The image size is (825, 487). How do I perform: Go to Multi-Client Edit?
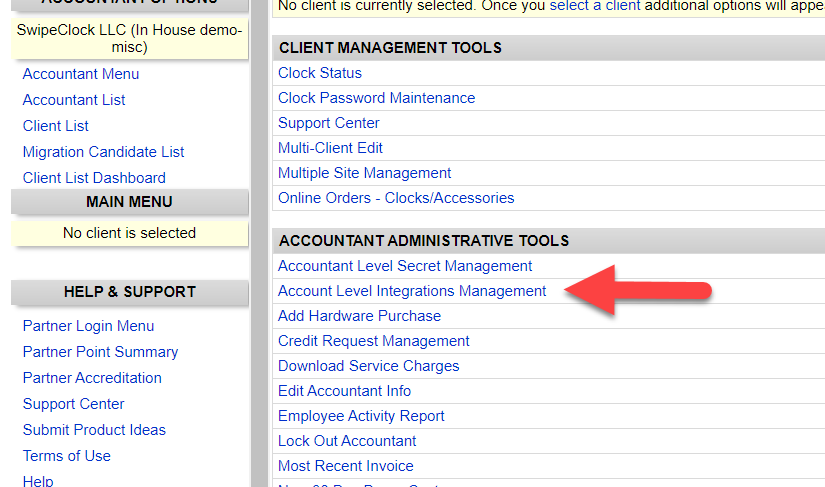tap(330, 148)
